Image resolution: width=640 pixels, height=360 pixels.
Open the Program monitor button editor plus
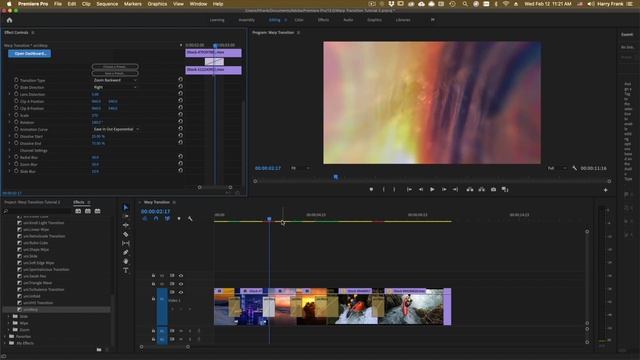(606, 190)
